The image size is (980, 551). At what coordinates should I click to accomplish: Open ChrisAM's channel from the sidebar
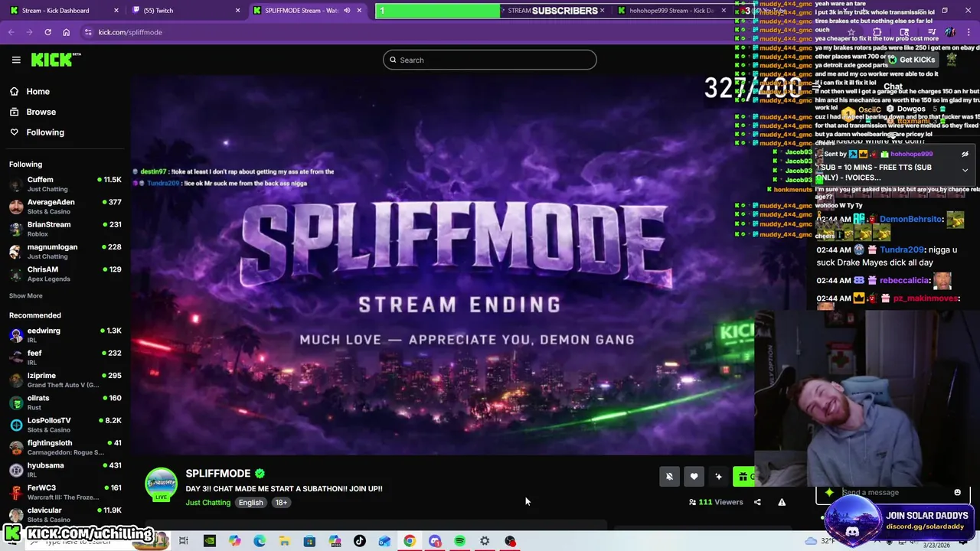pyautogui.click(x=65, y=274)
